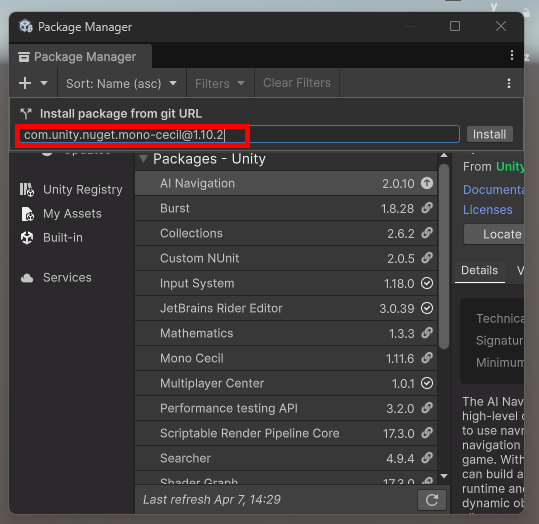Click the Package Manager title bar icon
Image resolution: width=539 pixels, height=524 pixels.
coord(26,26)
